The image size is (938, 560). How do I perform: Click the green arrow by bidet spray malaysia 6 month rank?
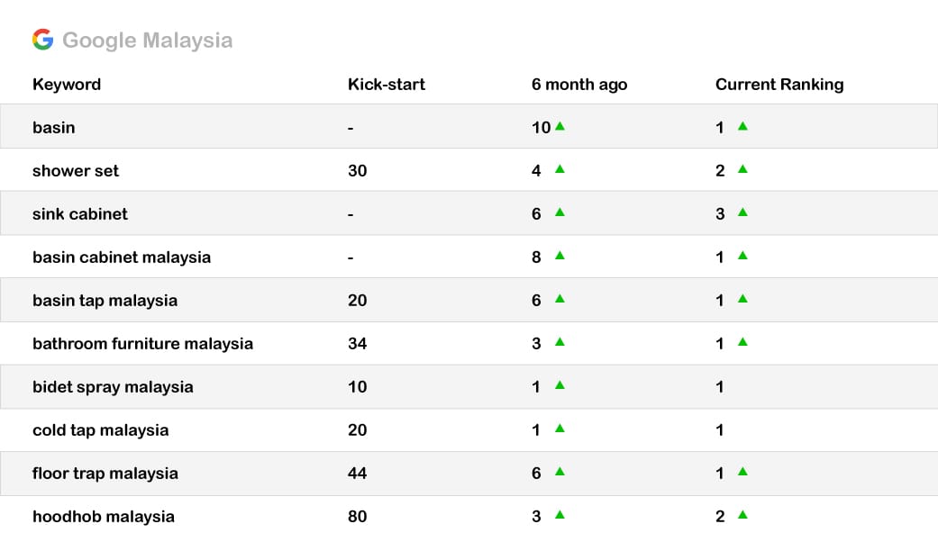(560, 385)
